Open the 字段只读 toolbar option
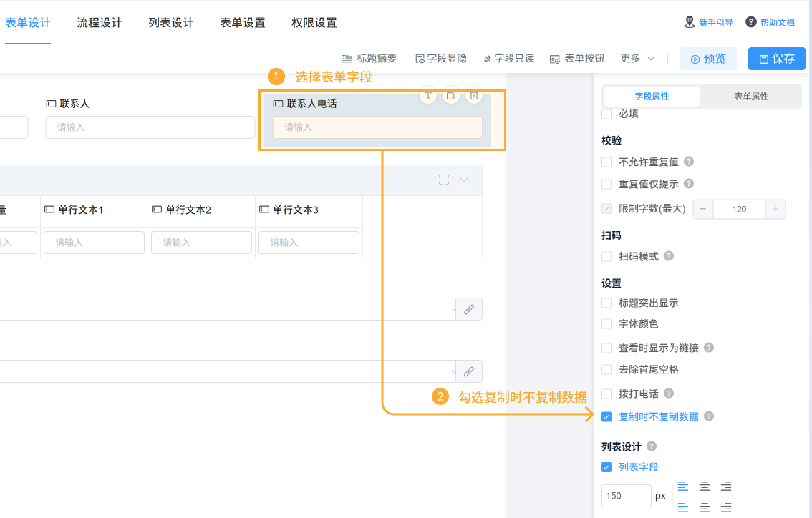The image size is (812, 518). pos(508,59)
